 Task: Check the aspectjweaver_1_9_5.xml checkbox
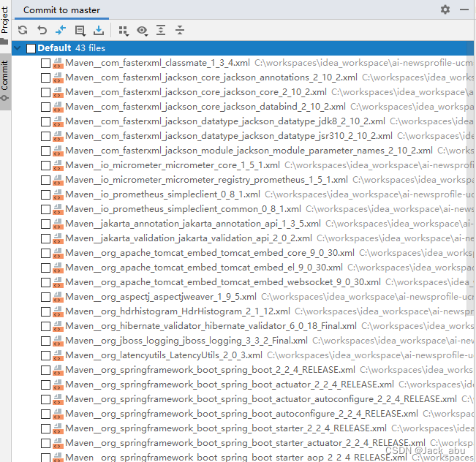[45, 297]
